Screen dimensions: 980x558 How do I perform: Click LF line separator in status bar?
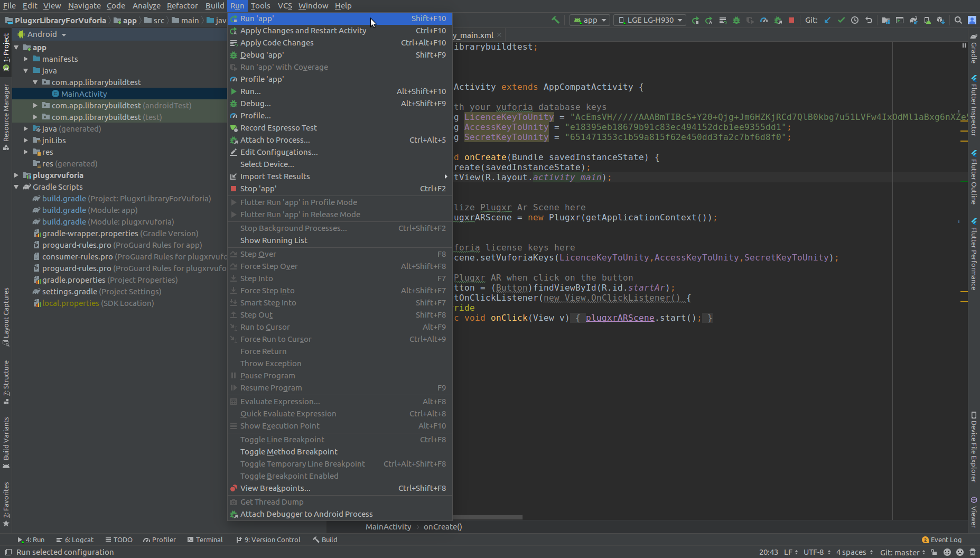pyautogui.click(x=790, y=552)
